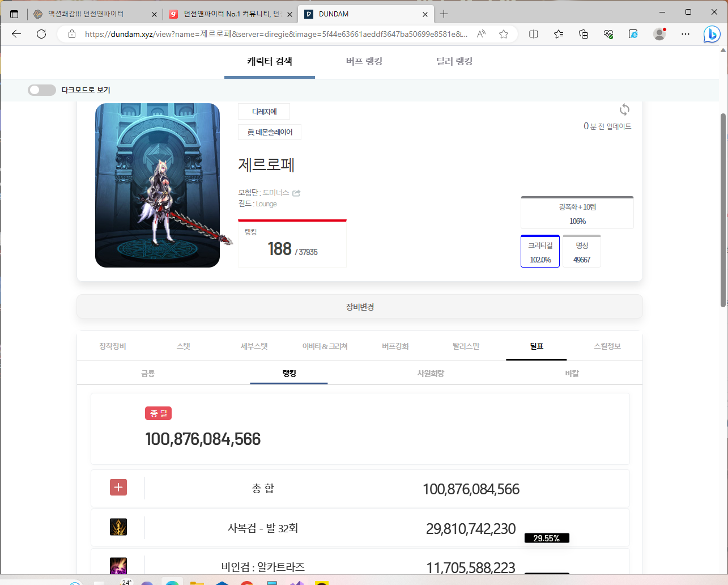Open the 캐릭터 검색 page tab
This screenshot has height=585, width=728.
coord(270,61)
